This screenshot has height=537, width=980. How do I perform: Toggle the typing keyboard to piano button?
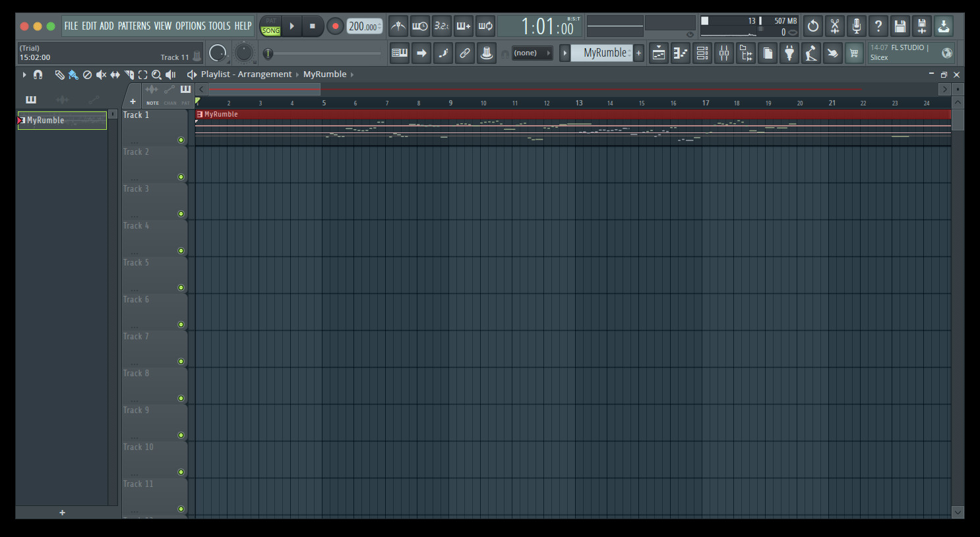pos(400,53)
